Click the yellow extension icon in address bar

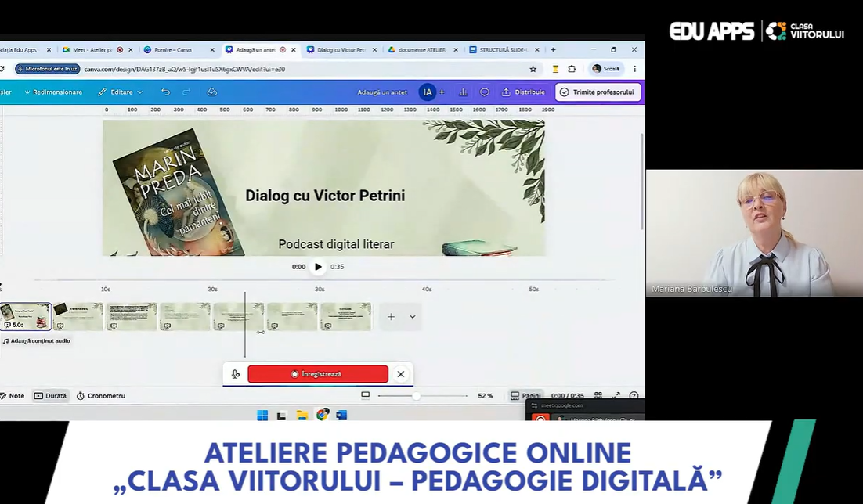(555, 69)
